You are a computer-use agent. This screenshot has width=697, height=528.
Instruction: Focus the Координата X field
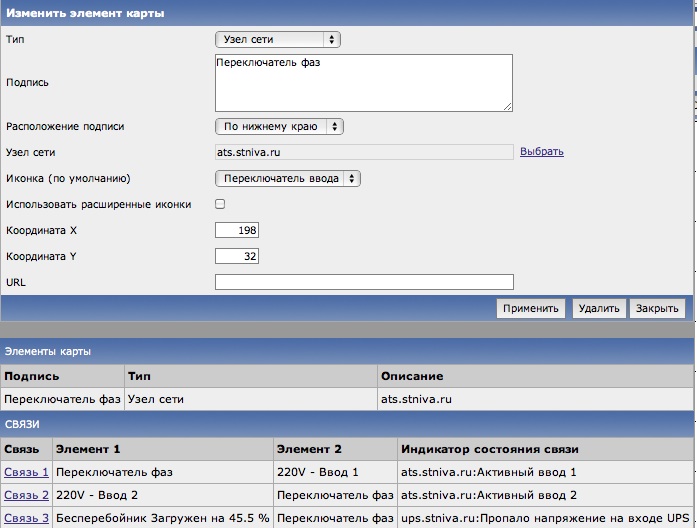click(237, 230)
